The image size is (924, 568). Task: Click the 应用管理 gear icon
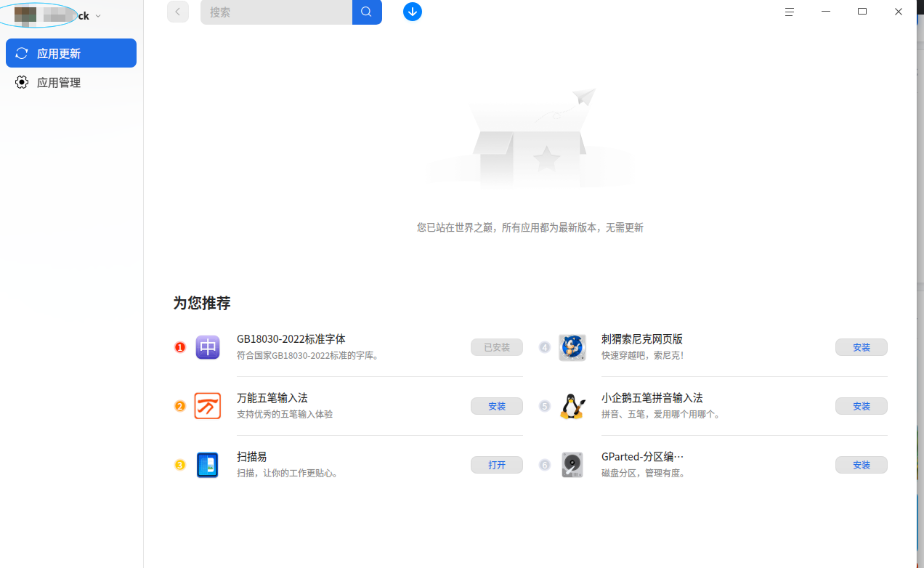22,83
